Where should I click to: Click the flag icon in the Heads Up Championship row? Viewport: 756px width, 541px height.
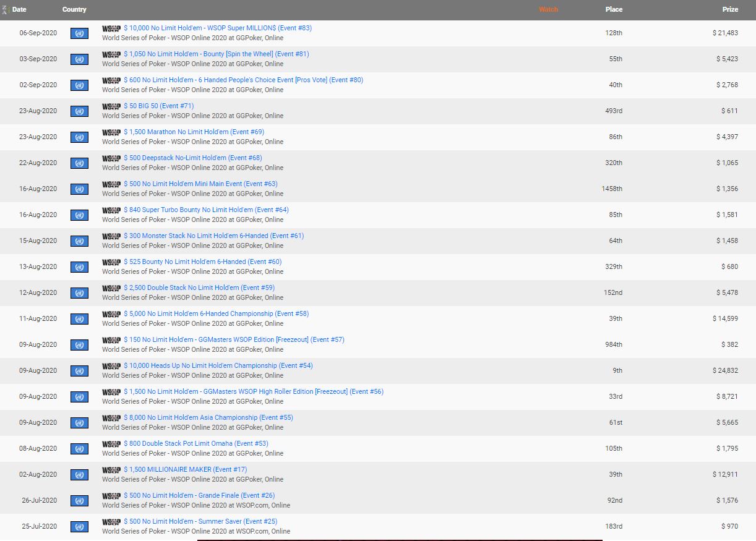[x=79, y=371]
